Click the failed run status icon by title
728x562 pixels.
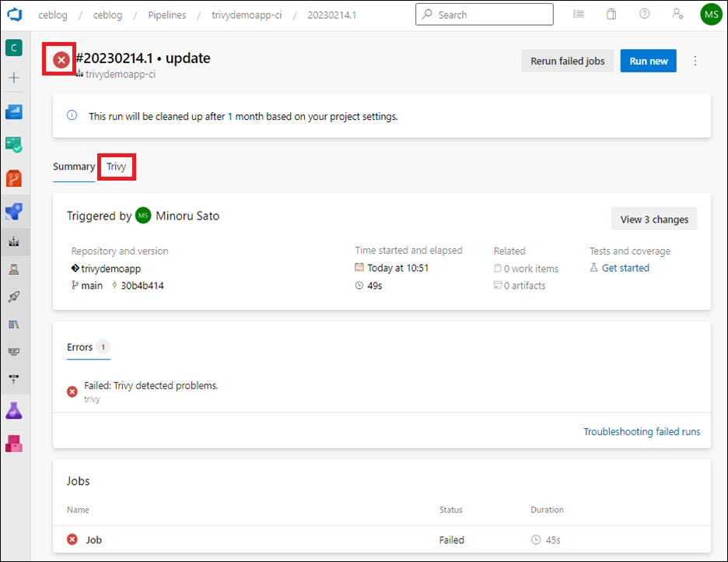(x=61, y=60)
